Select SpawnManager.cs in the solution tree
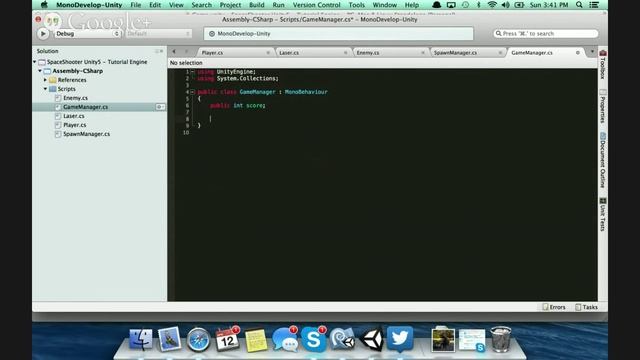 pyautogui.click(x=87, y=134)
